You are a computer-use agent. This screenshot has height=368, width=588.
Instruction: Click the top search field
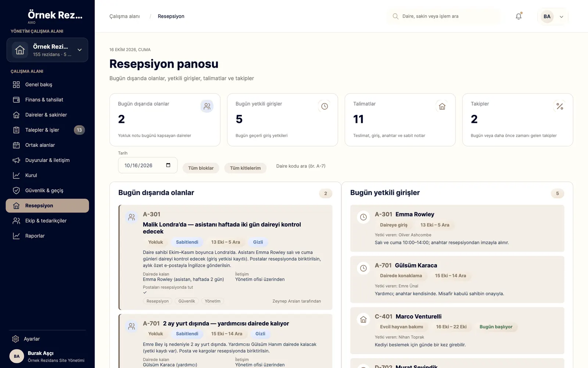click(x=445, y=16)
